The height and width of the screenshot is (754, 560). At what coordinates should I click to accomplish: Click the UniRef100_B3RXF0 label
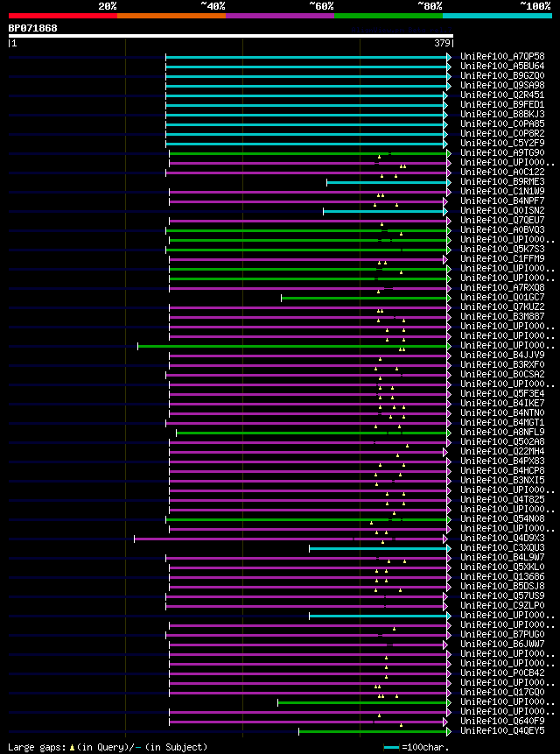click(502, 364)
